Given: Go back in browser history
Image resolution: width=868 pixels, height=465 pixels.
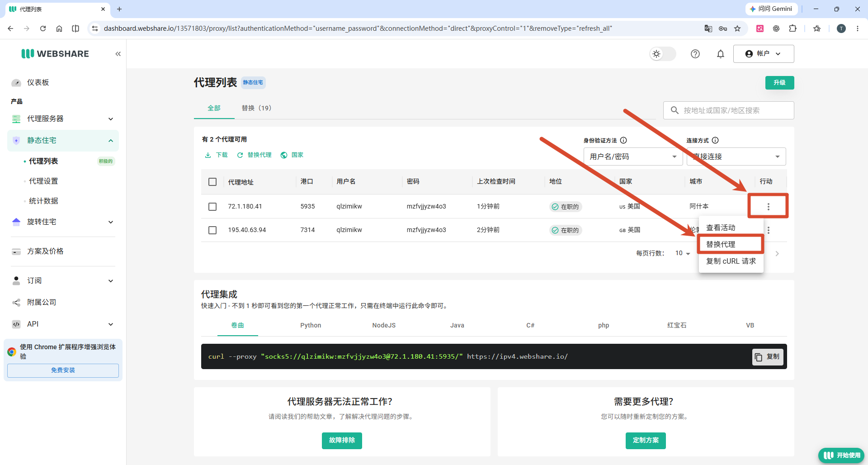Looking at the screenshot, I should click(10, 28).
